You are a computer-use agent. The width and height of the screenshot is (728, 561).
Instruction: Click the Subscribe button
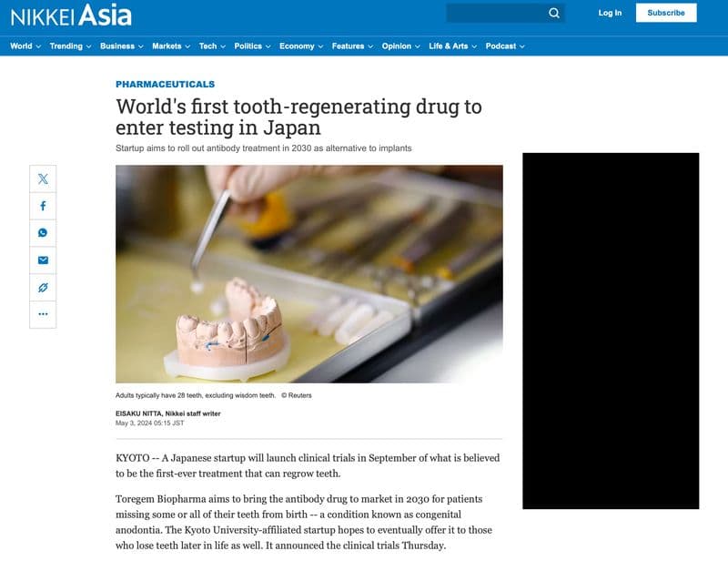tap(666, 13)
